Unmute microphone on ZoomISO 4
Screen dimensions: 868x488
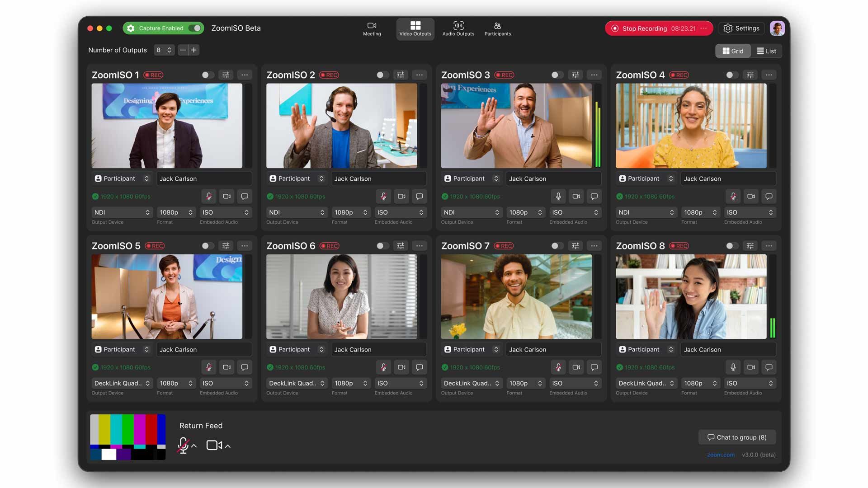click(x=733, y=197)
